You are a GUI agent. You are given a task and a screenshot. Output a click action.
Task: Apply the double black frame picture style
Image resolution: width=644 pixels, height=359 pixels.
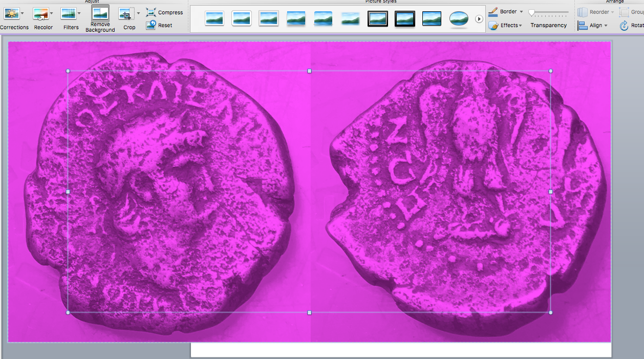[x=378, y=19]
